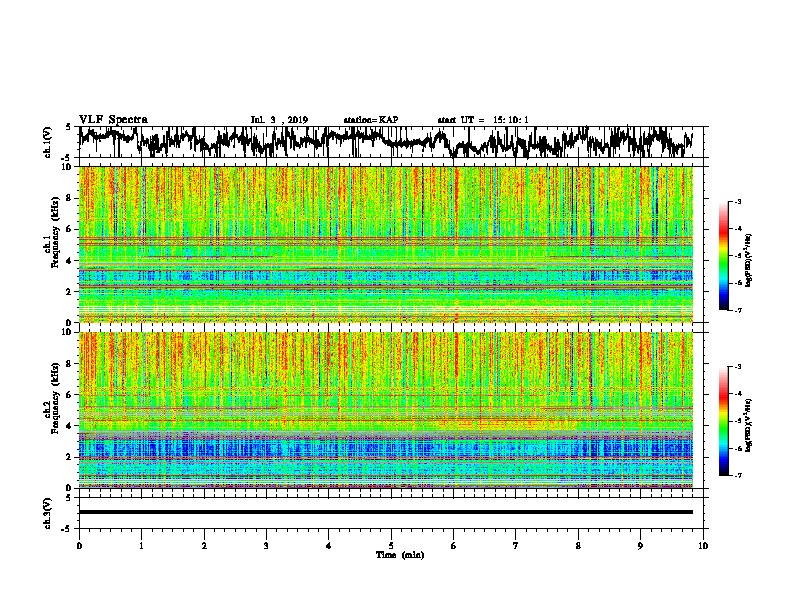Image resolution: width=792 pixels, height=612 pixels.
Task: Click the "7" tick on the time axis
Action: pyautogui.click(x=516, y=546)
